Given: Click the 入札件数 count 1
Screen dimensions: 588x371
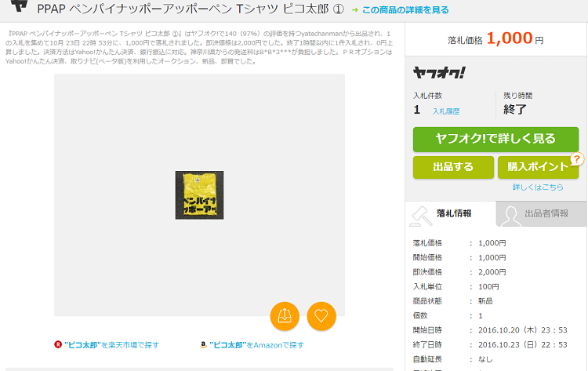Looking at the screenshot, I should [x=416, y=110].
